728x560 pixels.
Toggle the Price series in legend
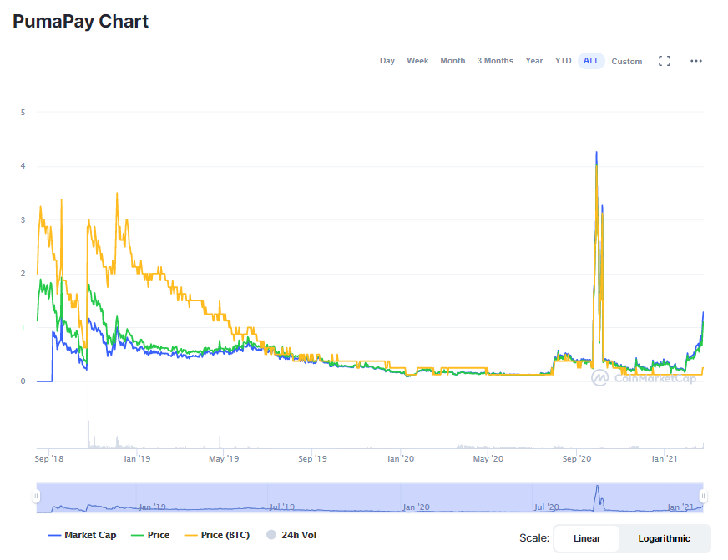pos(150,535)
